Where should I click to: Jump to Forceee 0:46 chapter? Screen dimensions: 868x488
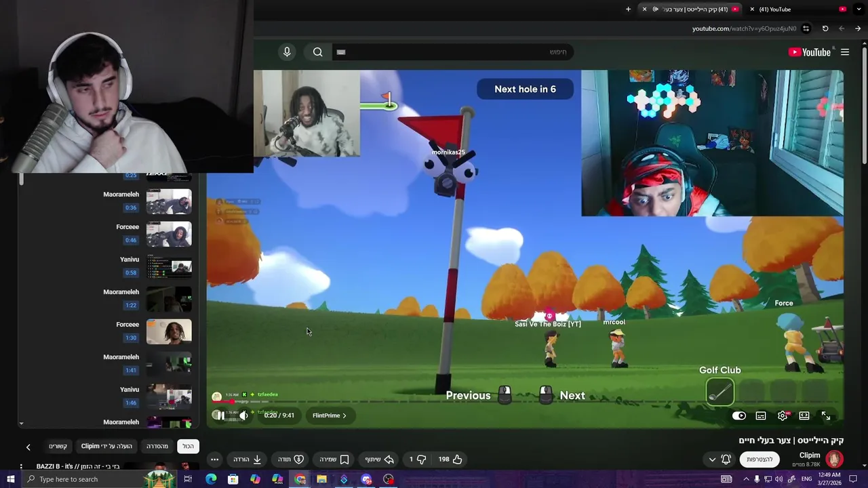click(x=108, y=233)
